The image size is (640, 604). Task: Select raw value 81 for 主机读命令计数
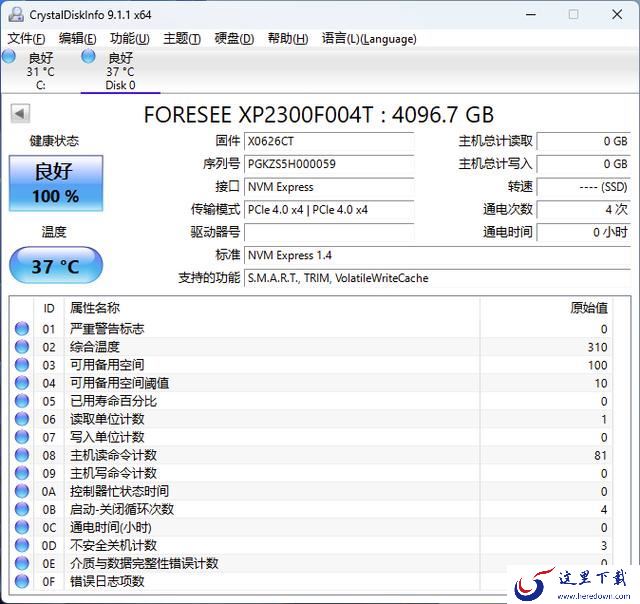tap(600, 455)
